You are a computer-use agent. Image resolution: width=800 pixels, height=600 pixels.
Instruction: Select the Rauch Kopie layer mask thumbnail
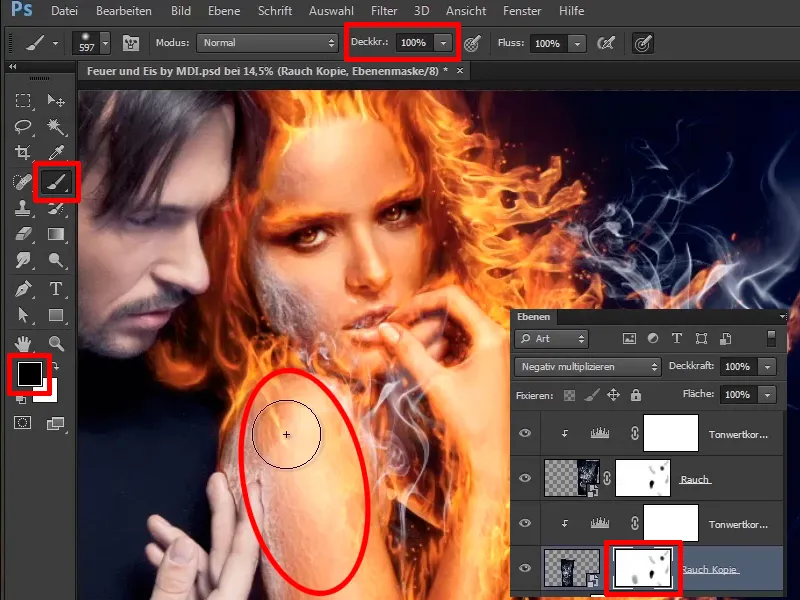coord(643,568)
